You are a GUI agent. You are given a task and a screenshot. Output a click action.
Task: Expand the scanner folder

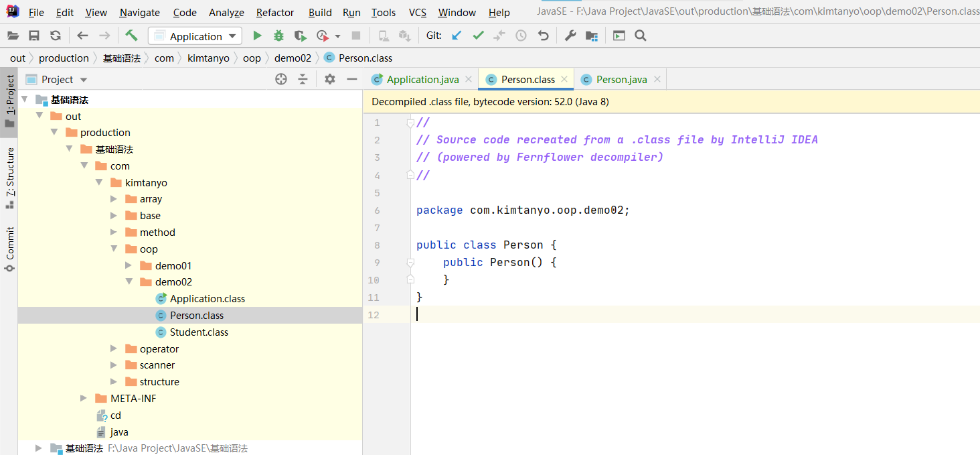pos(114,365)
